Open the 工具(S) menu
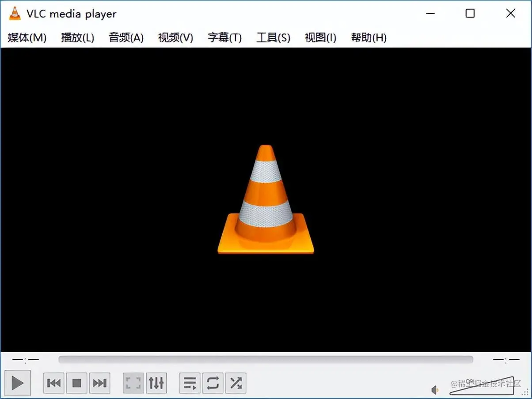 click(274, 38)
